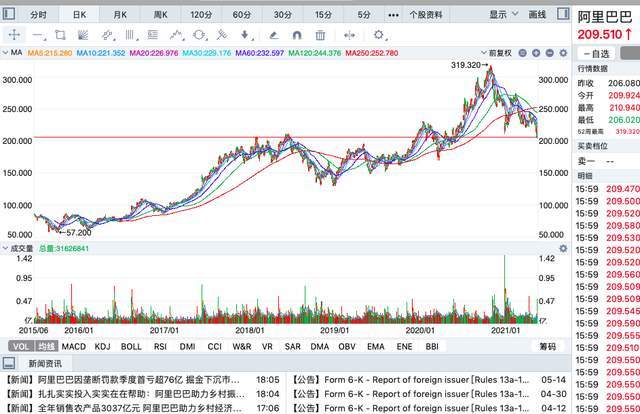Screen dimensions: 640x414
Task: Open news 全年销售农产品3037亿元
Action: (x=142, y=408)
